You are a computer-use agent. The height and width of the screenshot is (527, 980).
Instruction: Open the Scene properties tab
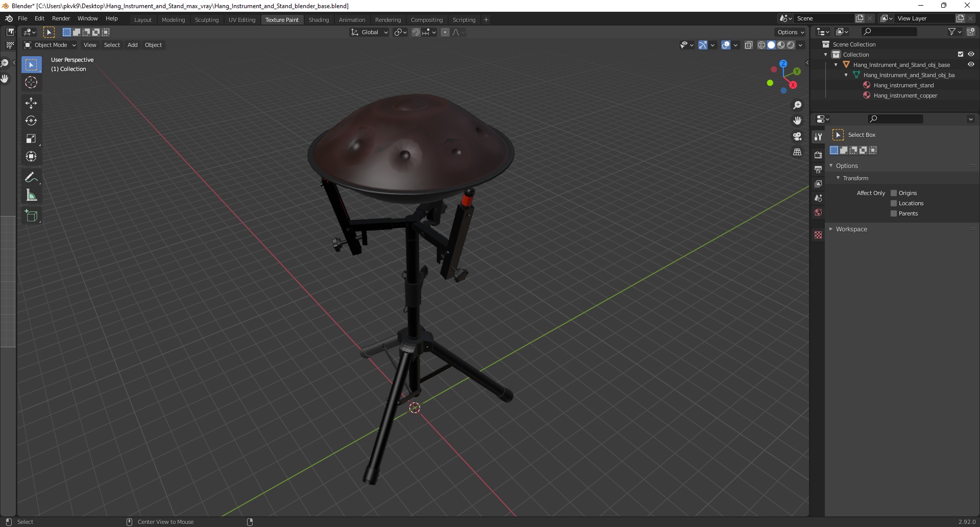pyautogui.click(x=818, y=198)
